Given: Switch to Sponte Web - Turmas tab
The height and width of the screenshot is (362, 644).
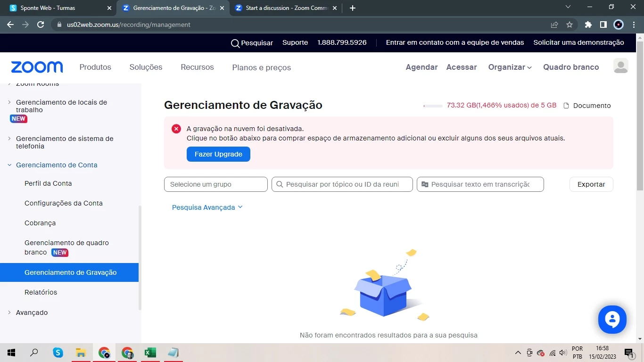Looking at the screenshot, I should pos(59,8).
